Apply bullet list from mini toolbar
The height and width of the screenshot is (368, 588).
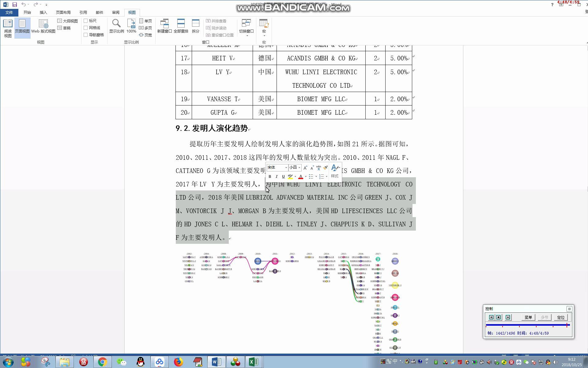click(x=311, y=176)
